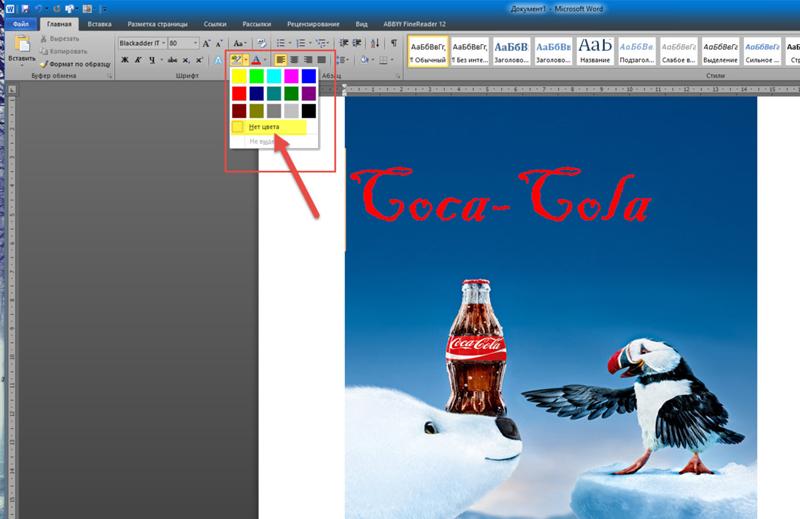Toggle Subscript formatting
This screenshot has width=800, height=519.
186,60
